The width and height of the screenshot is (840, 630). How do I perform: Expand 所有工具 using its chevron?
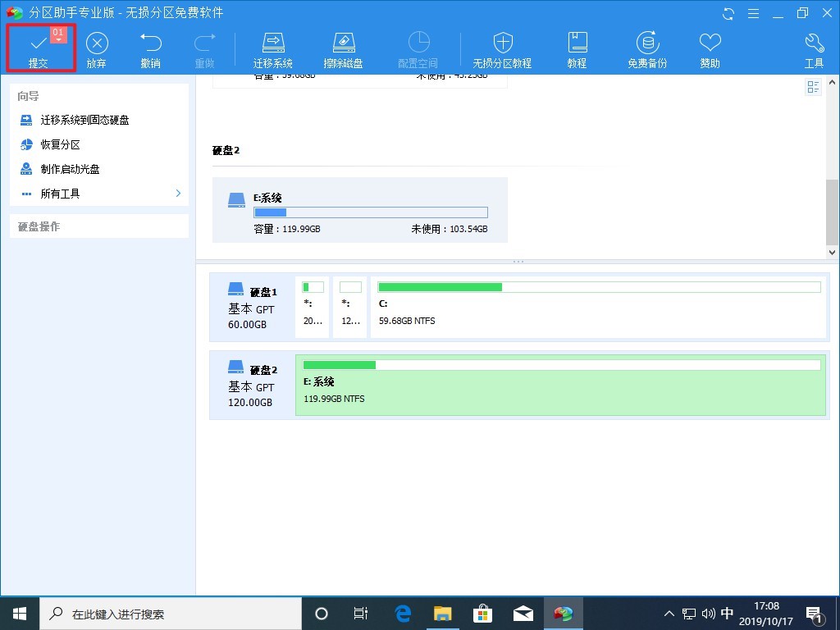[176, 194]
